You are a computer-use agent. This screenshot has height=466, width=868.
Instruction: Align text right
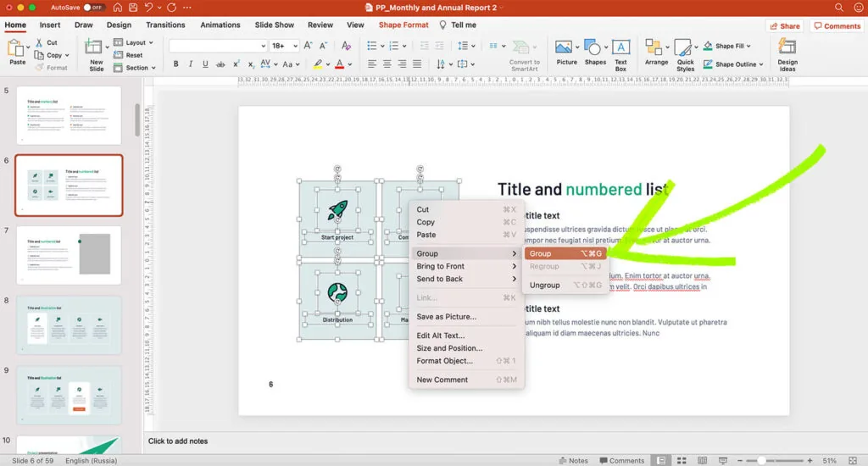(x=402, y=64)
